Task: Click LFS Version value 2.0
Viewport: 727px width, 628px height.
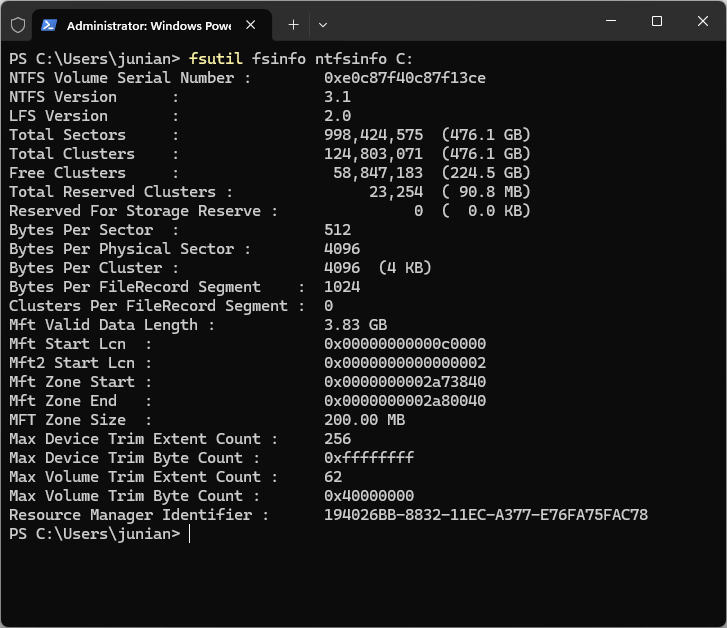Action: pyautogui.click(x=338, y=116)
